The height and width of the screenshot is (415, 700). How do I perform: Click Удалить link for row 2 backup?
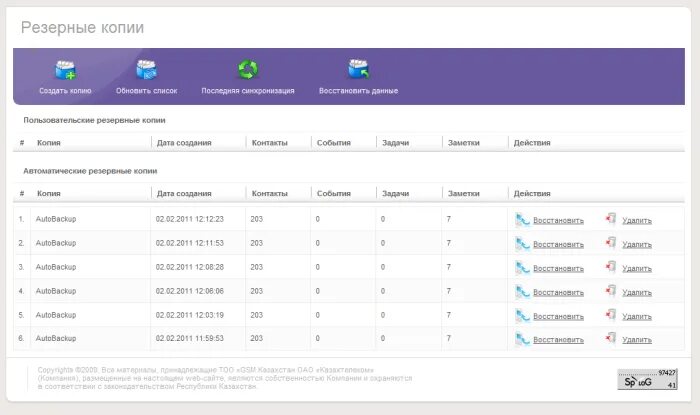637,245
